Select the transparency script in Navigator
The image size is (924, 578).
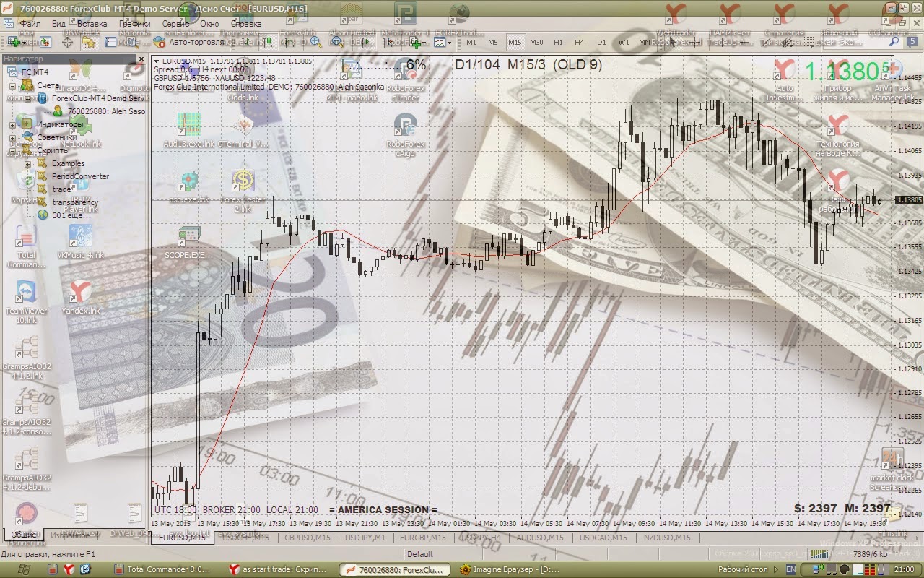(x=75, y=202)
